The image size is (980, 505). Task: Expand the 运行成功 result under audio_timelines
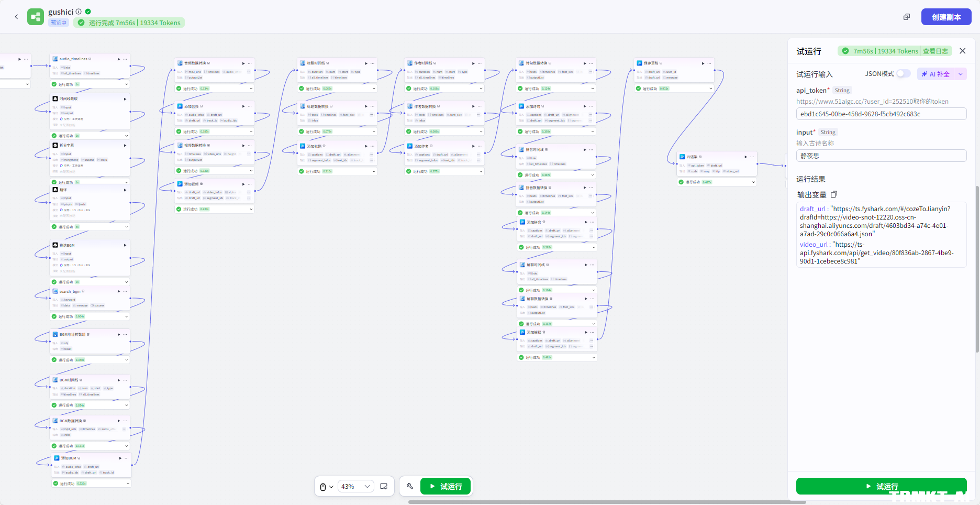point(126,84)
